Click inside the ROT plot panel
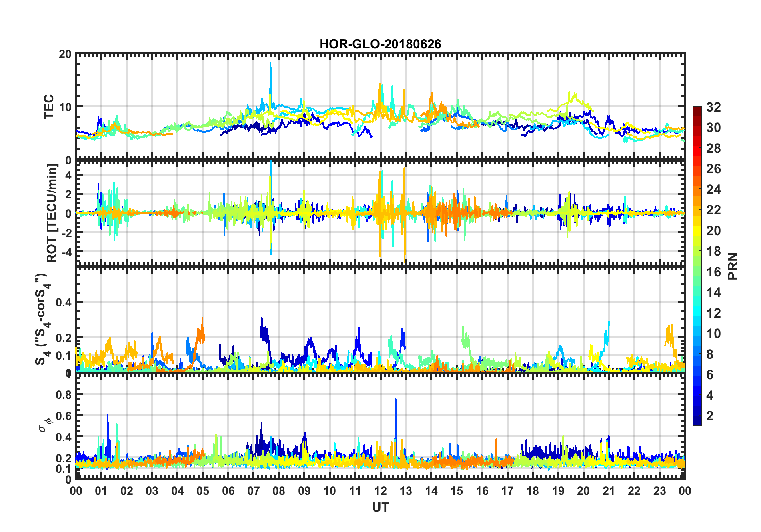Image resolution: width=761 pixels, height=532 pixels. click(380, 213)
